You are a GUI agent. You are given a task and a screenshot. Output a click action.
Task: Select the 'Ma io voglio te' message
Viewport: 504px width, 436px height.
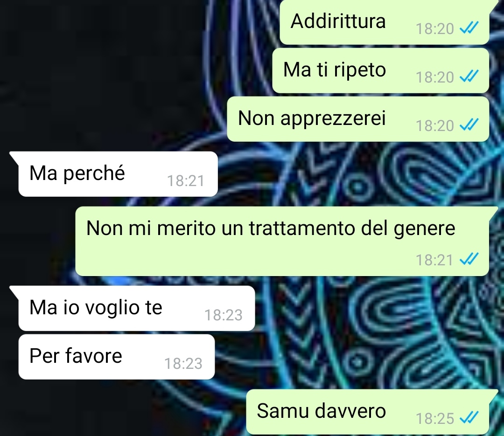pyautogui.click(x=137, y=308)
